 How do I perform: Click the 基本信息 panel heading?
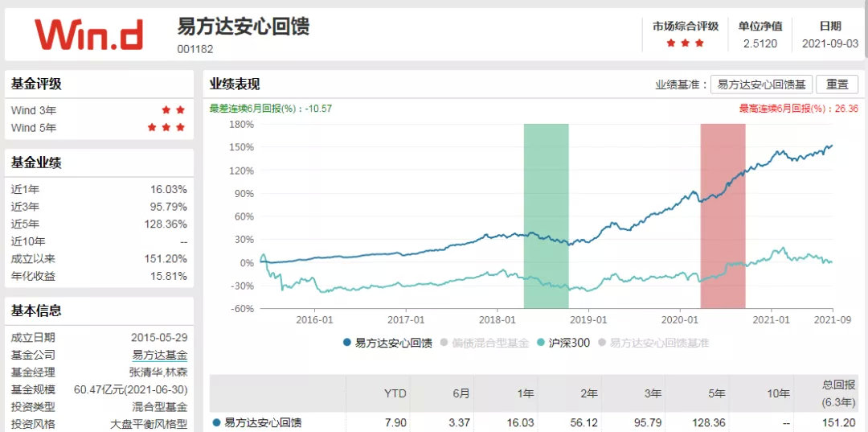click(x=36, y=311)
